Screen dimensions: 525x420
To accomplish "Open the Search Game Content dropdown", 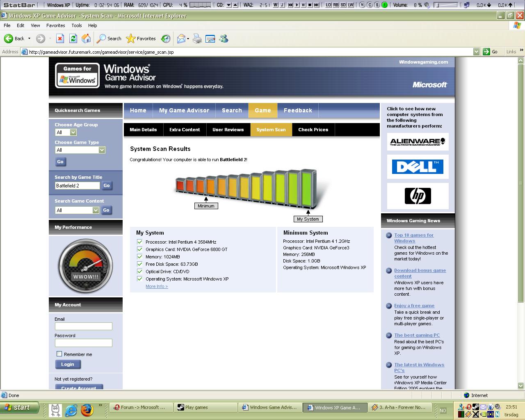I will (x=96, y=210).
